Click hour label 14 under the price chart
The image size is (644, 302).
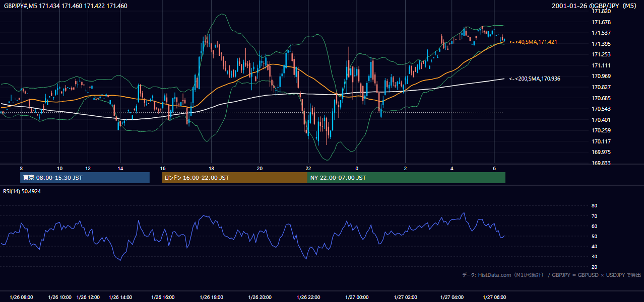pyautogui.click(x=120, y=168)
